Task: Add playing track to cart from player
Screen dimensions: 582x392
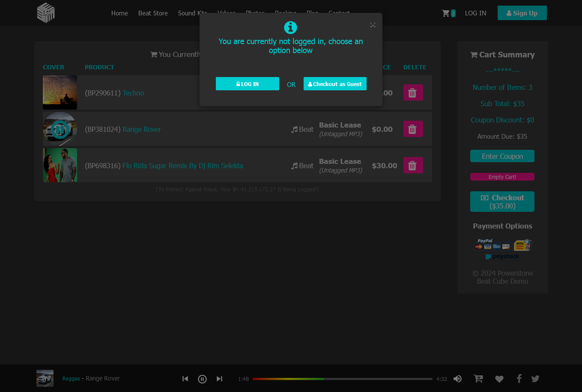Action: tap(478, 379)
